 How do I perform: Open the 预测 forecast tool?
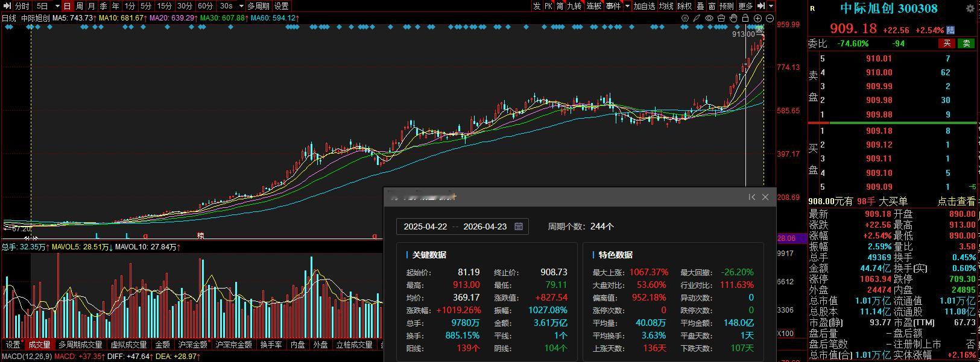click(726, 6)
